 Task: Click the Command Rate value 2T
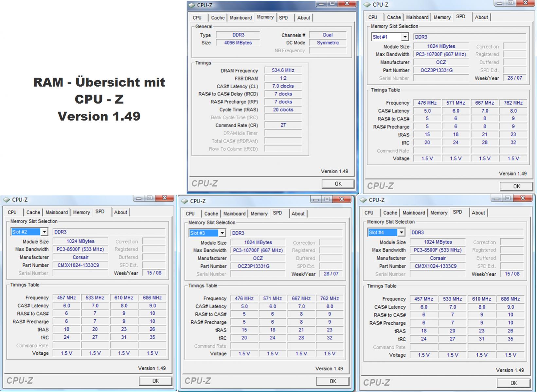pos(283,125)
